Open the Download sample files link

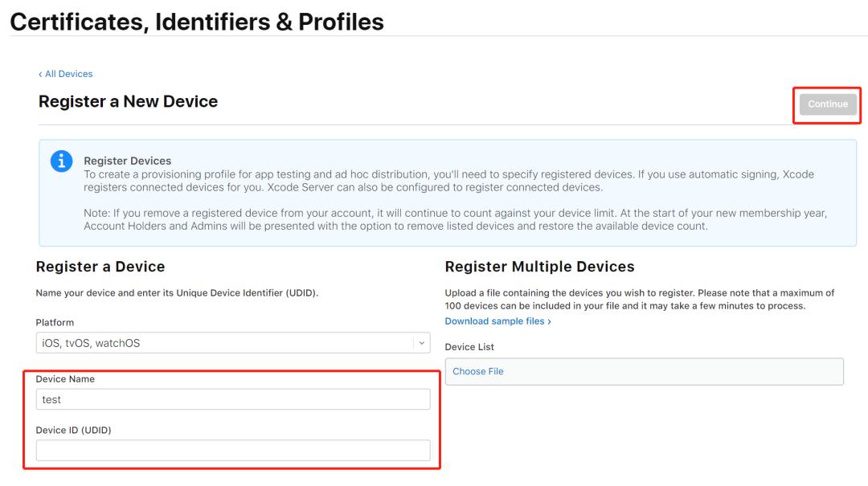click(497, 321)
